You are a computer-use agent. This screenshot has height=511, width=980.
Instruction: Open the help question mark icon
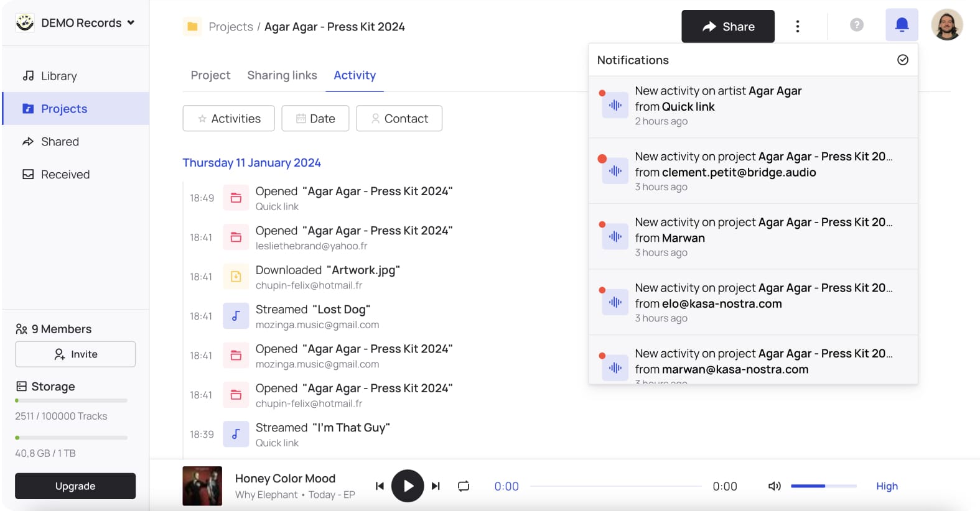pos(857,25)
